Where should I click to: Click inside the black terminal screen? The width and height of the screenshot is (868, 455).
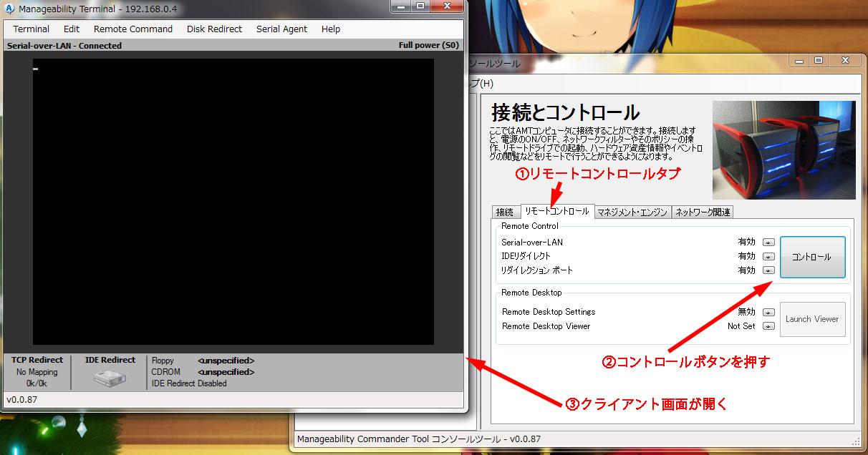pos(233,202)
